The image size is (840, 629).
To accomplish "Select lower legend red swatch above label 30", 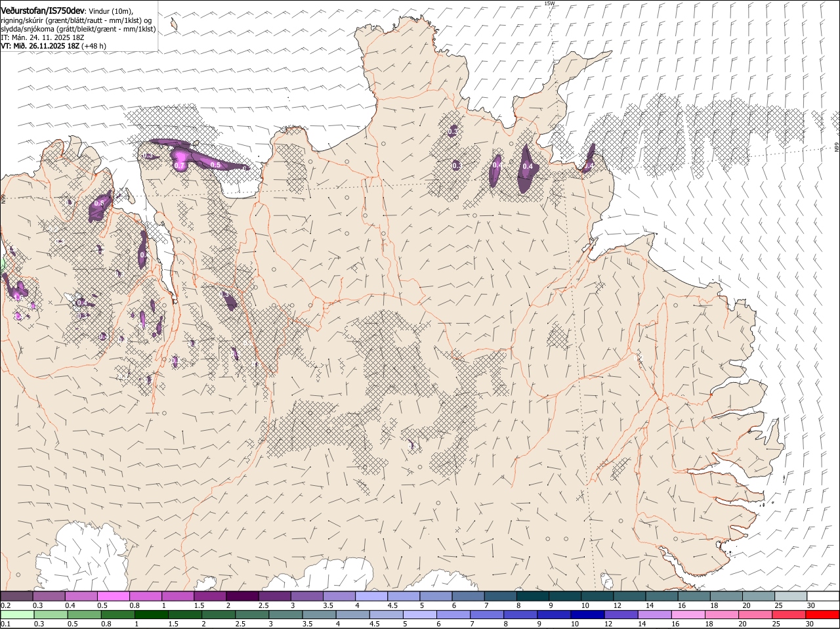I will (x=823, y=615).
